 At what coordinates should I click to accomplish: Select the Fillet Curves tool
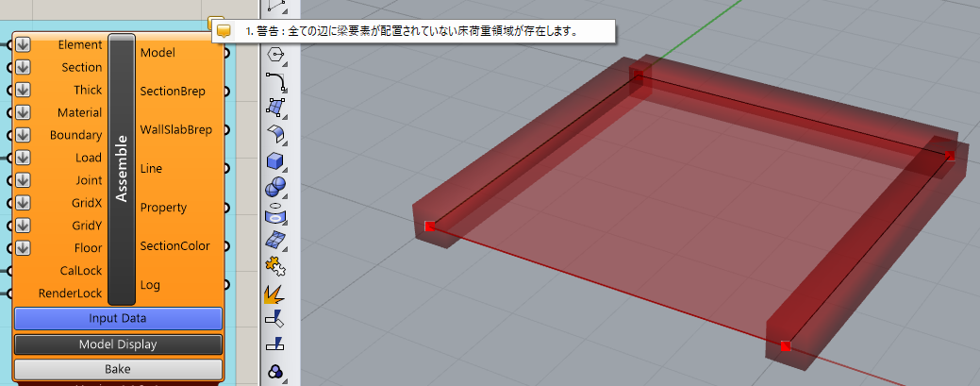276,80
